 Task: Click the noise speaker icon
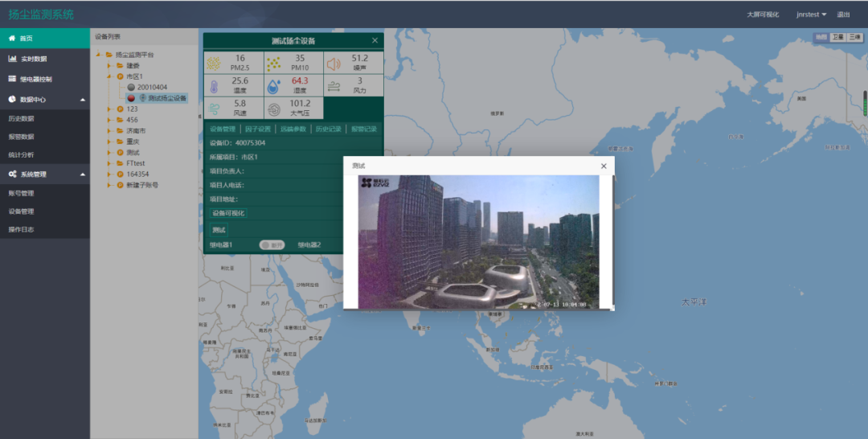click(334, 64)
